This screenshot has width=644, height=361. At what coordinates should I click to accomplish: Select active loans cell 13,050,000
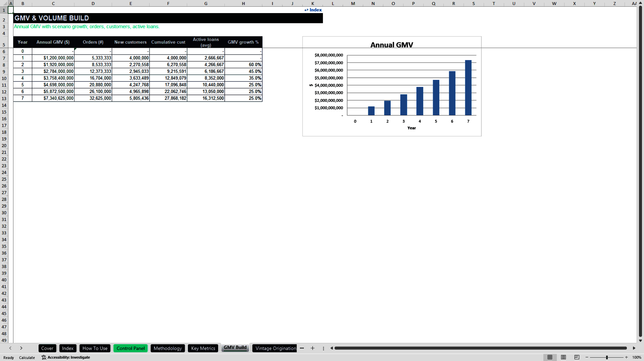(x=206, y=92)
